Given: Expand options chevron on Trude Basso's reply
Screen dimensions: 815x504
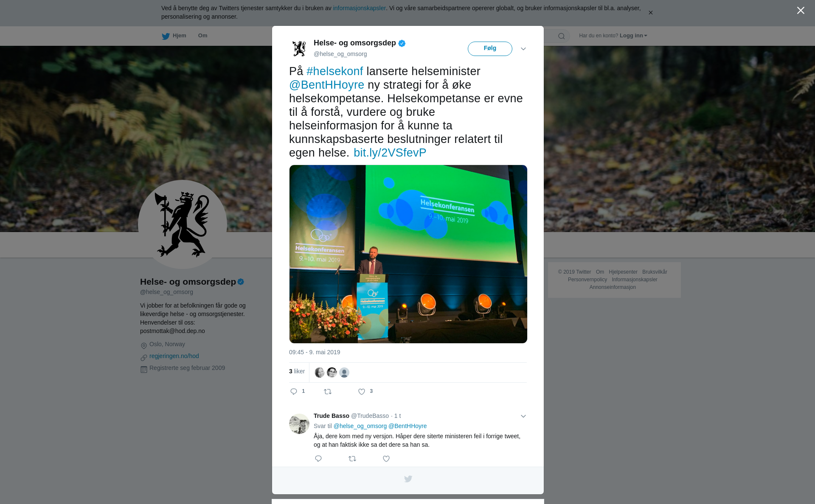Looking at the screenshot, I should 523,416.
